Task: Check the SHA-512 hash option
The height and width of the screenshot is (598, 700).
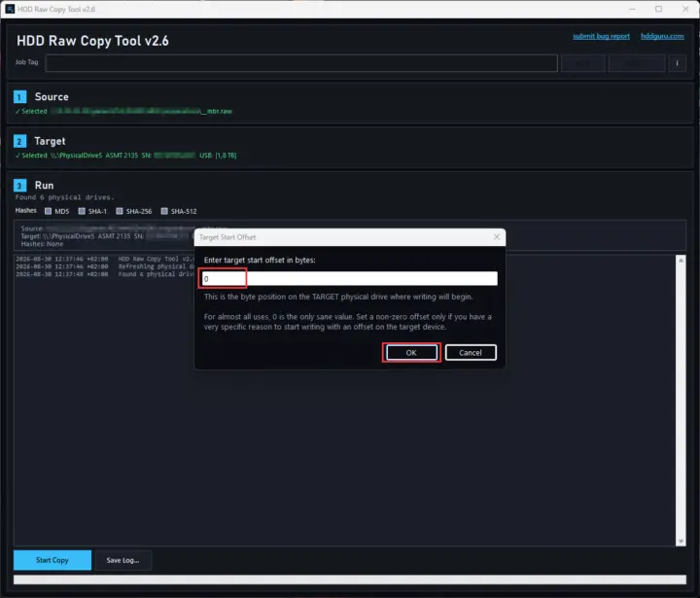Action: tap(164, 211)
